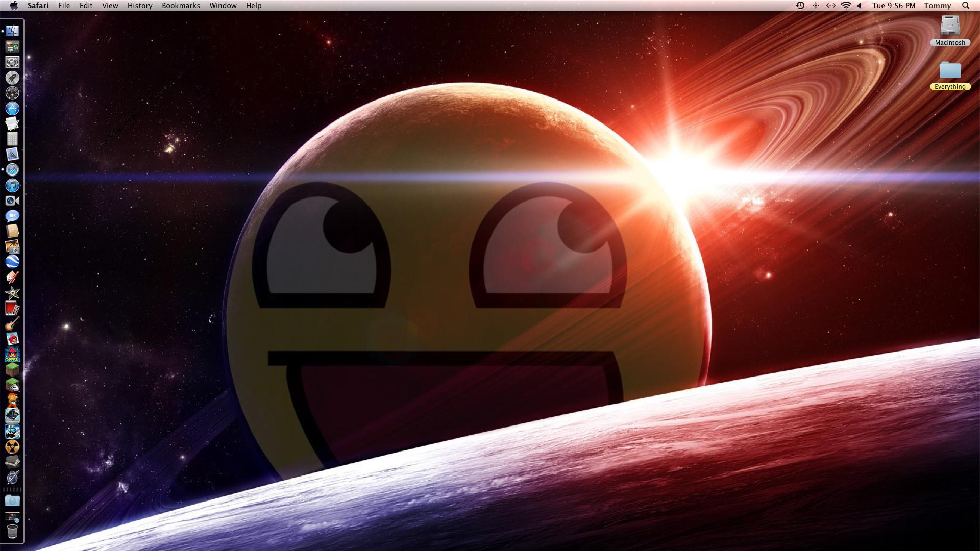Launch the pixel Mario game
The image size is (980, 551).
[12, 400]
